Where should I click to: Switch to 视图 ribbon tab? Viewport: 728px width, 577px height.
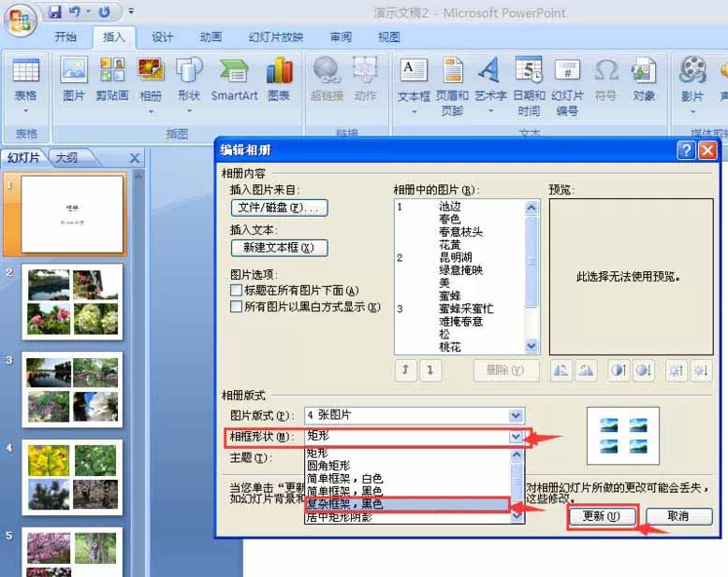pos(389,37)
